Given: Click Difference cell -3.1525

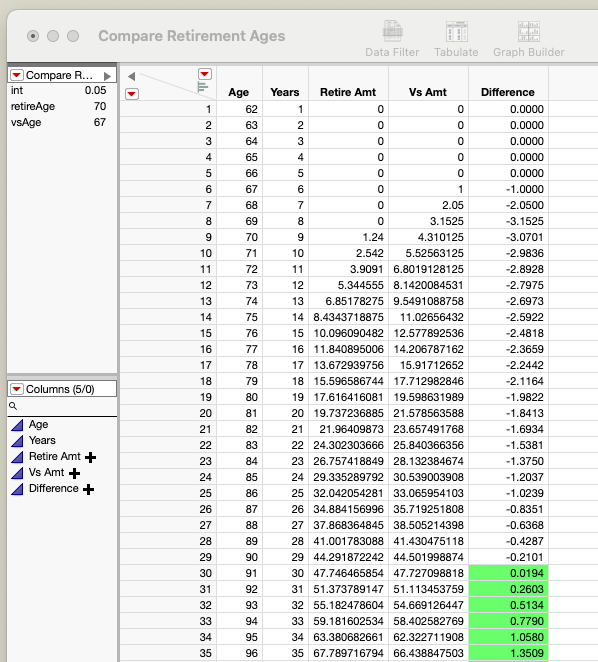Looking at the screenshot, I should pyautogui.click(x=508, y=221).
